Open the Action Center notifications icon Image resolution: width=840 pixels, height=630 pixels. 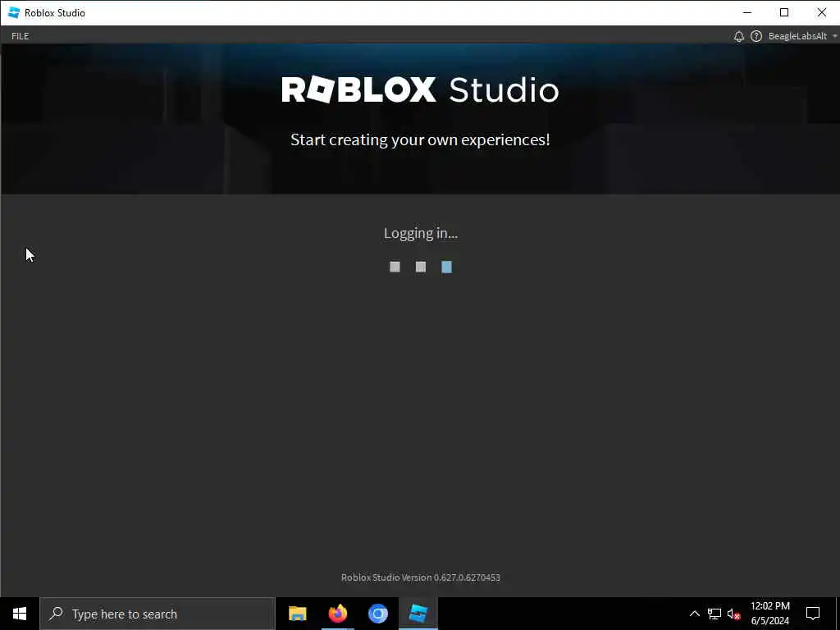(x=813, y=614)
